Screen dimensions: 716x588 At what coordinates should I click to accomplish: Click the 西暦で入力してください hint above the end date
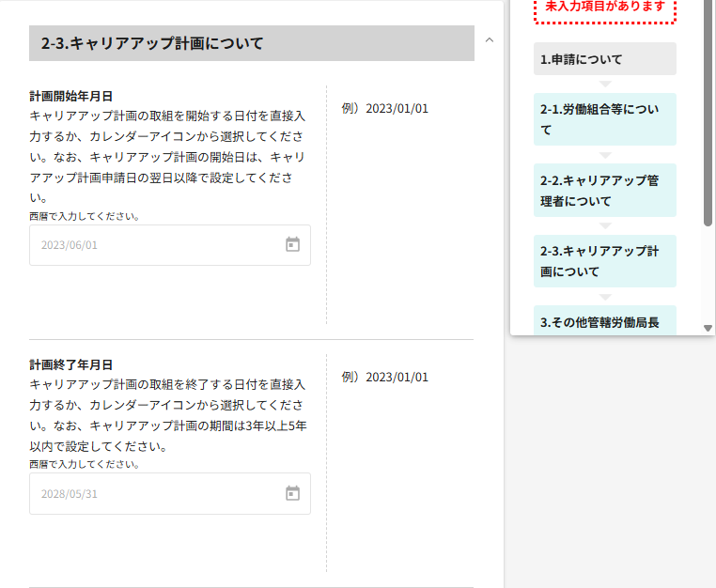85,464
